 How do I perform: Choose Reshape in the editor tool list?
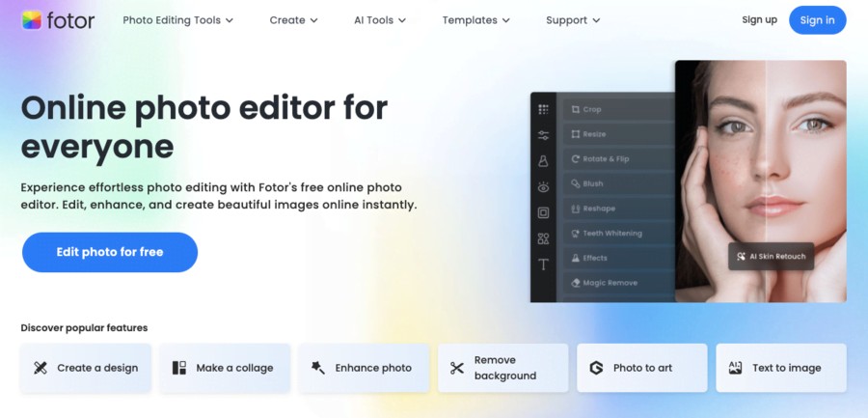619,209
